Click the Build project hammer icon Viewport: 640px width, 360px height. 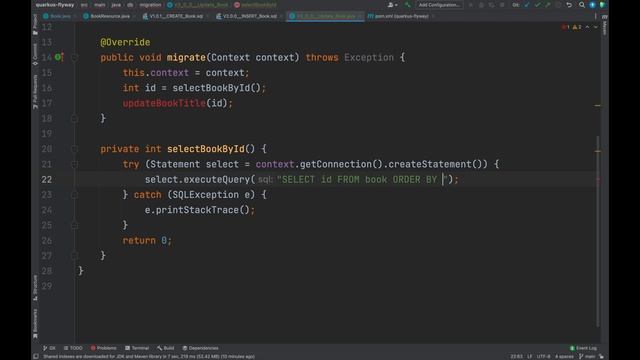407,5
